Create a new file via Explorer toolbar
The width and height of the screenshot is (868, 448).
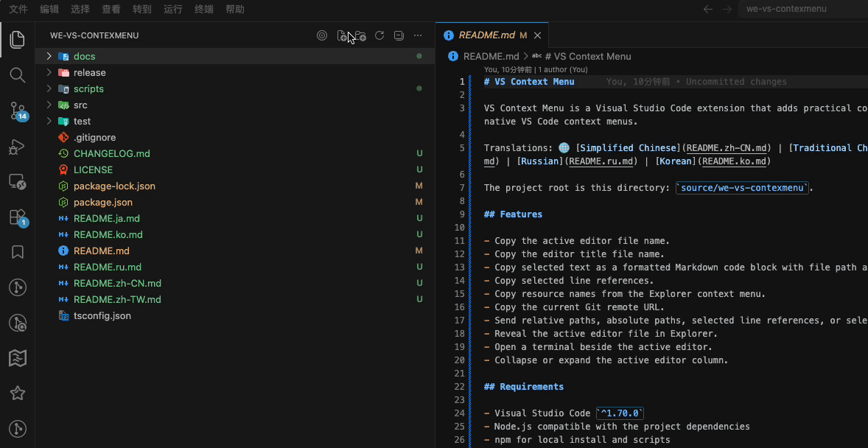click(x=342, y=35)
